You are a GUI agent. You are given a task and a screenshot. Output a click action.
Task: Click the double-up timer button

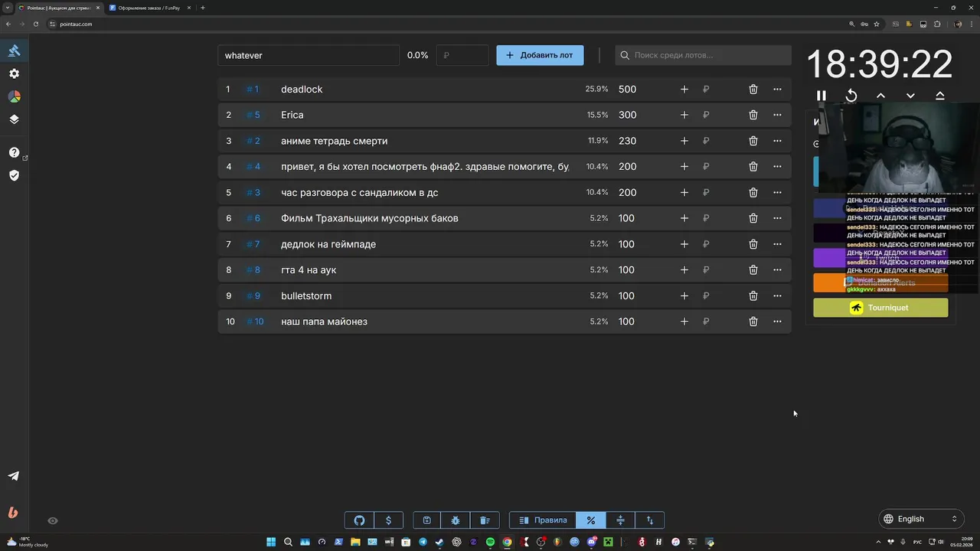(940, 96)
